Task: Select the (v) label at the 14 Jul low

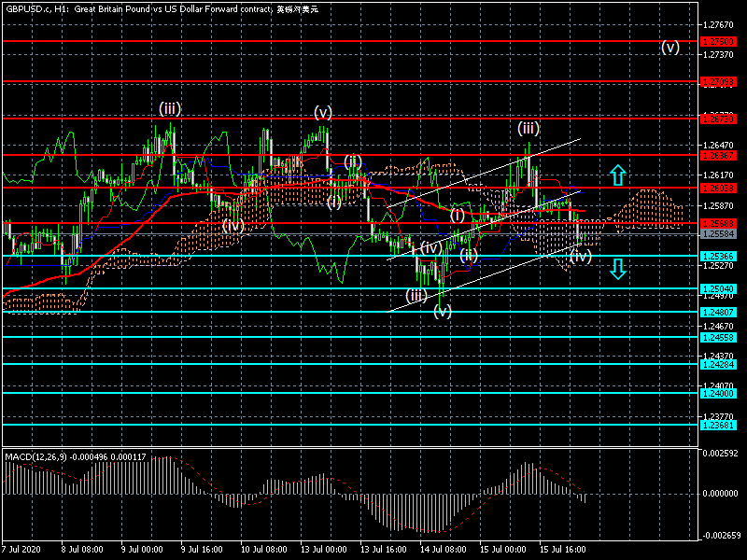Action: pyautogui.click(x=443, y=311)
